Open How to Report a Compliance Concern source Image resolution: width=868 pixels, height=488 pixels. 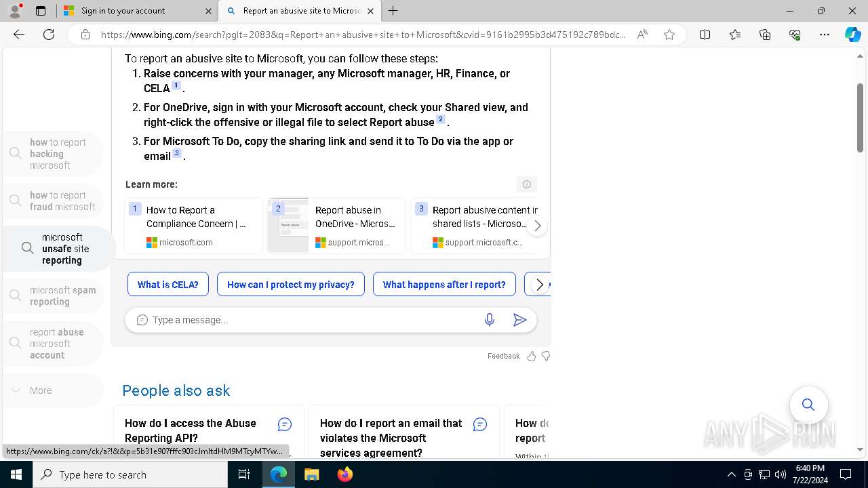tap(193, 226)
